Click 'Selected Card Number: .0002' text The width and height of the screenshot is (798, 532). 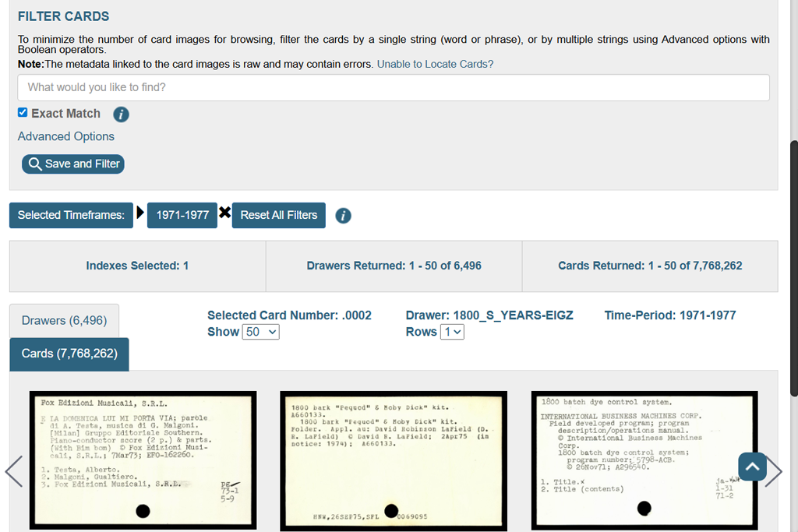pyautogui.click(x=289, y=315)
